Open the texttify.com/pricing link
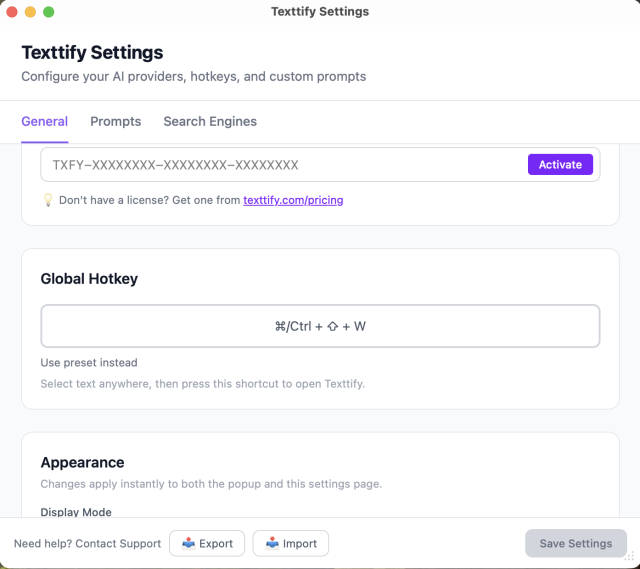Image resolution: width=640 pixels, height=569 pixels. click(x=293, y=200)
